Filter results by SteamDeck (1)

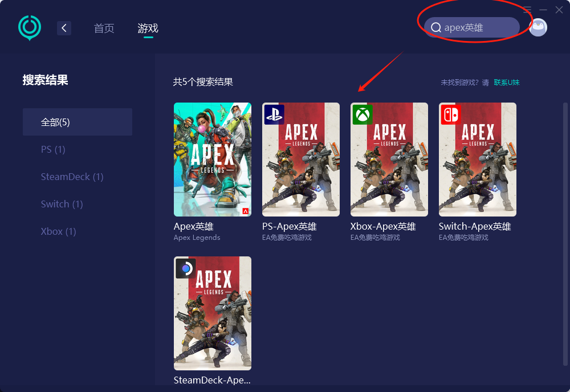pyautogui.click(x=72, y=177)
